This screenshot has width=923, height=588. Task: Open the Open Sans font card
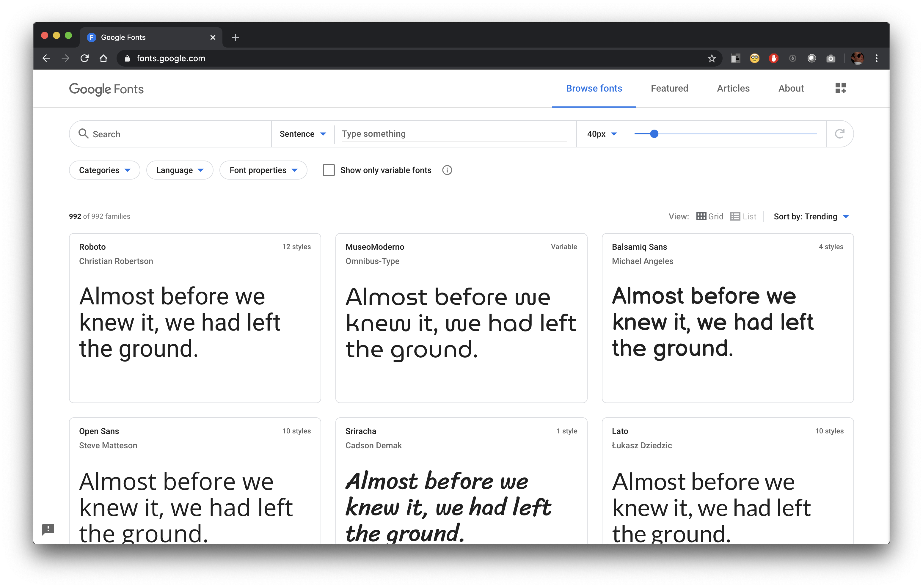point(195,481)
